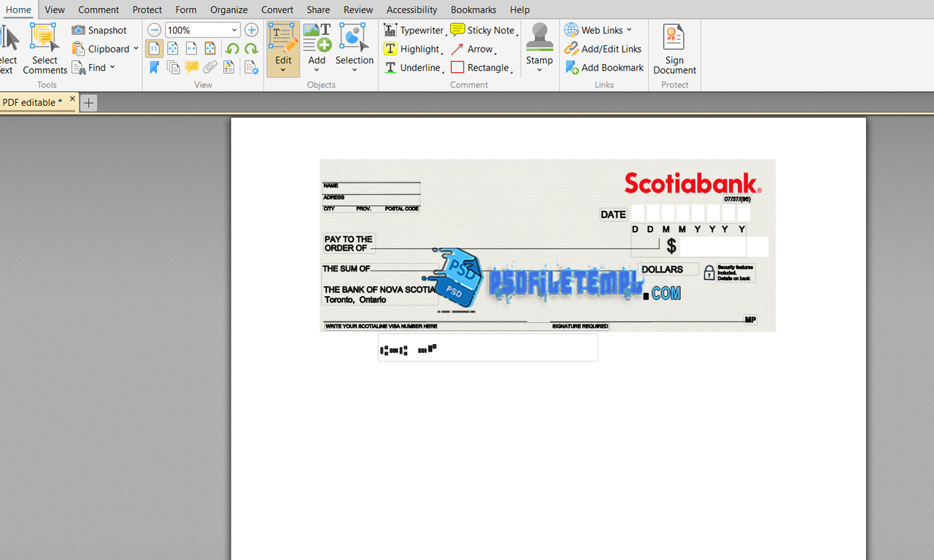Open the Home ribbon tab
Image resolution: width=934 pixels, height=560 pixels.
click(18, 9)
